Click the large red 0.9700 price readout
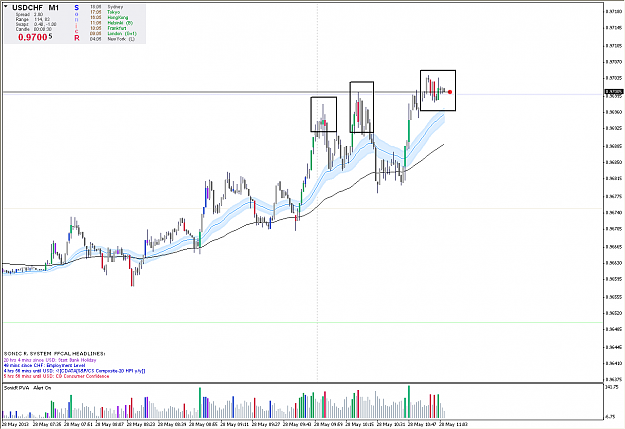The image size is (625, 429). click(x=35, y=37)
